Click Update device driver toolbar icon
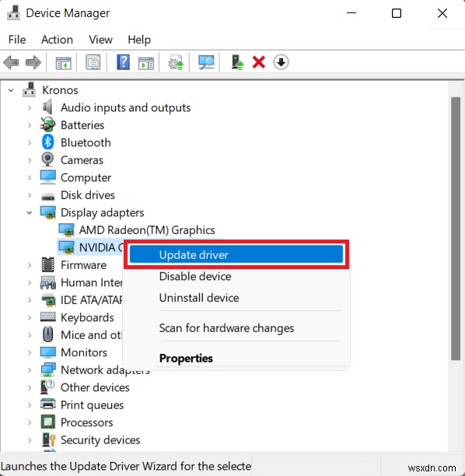Image resolution: width=465 pixels, height=476 pixels. 176,62
